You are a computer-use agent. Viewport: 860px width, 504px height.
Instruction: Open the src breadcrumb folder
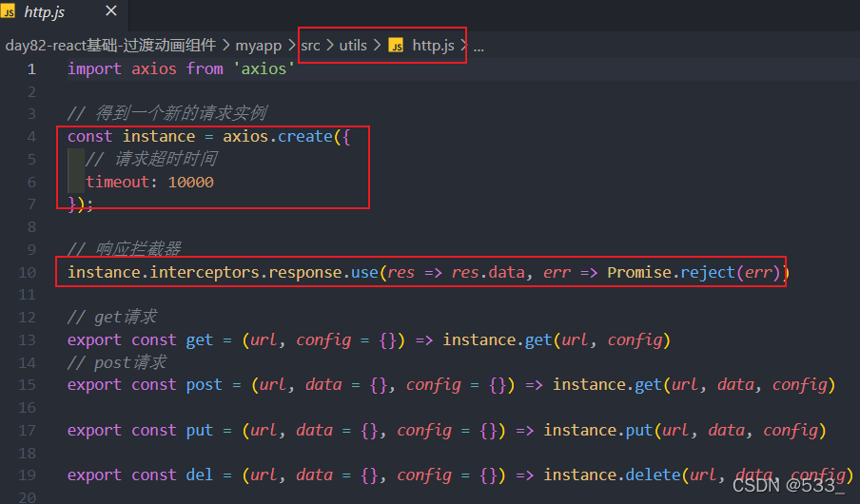point(310,46)
